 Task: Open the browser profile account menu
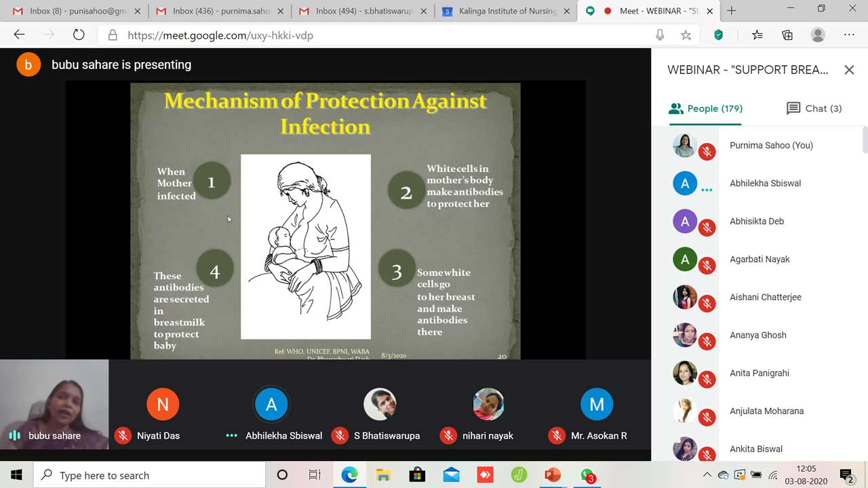click(818, 35)
